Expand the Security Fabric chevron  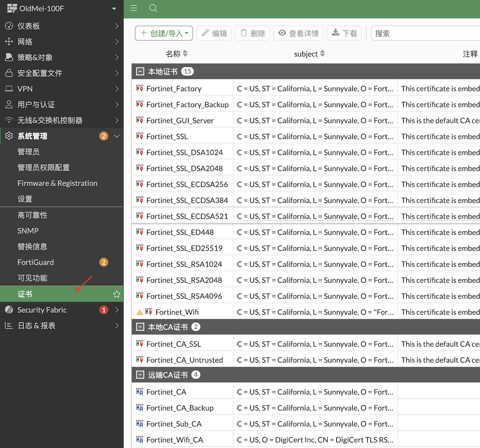pos(117,310)
